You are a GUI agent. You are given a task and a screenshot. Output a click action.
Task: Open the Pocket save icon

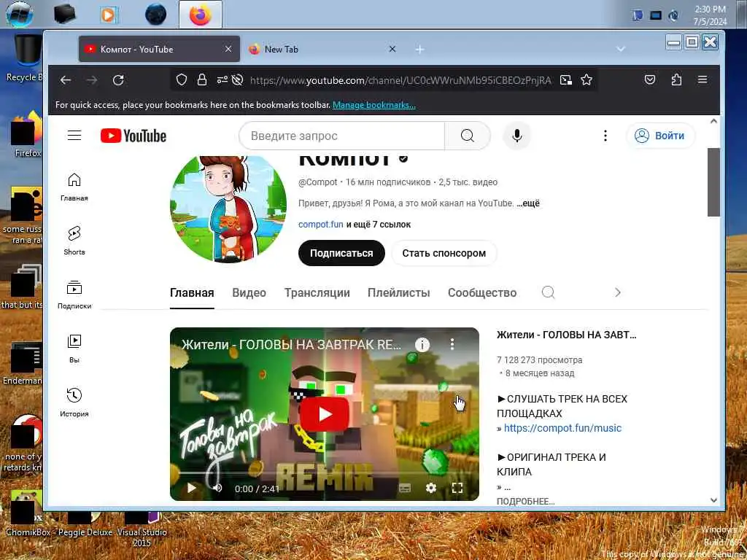coord(650,79)
